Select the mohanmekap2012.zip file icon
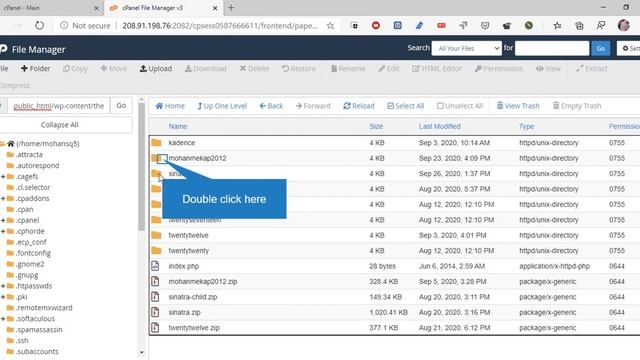Viewport: 640px width, 360px height. (x=155, y=281)
